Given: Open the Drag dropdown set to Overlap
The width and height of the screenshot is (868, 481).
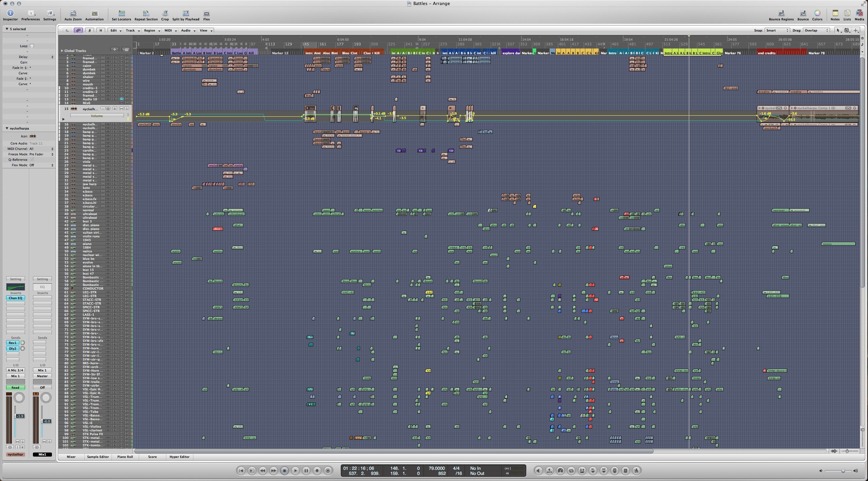Looking at the screenshot, I should coord(816,31).
